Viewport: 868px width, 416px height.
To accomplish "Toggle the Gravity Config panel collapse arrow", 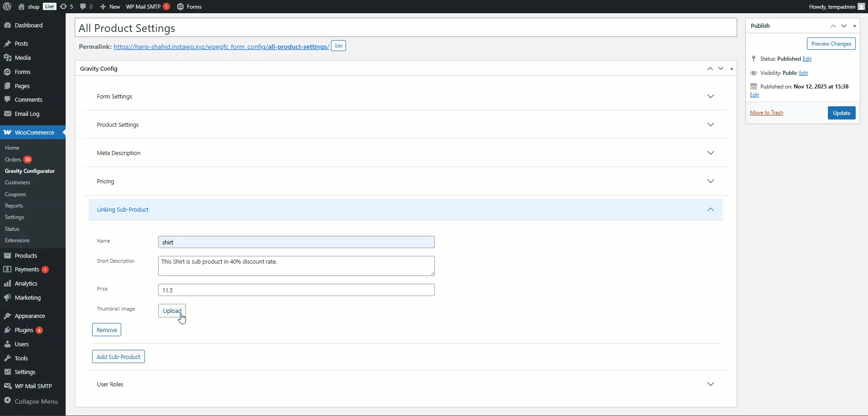I will pyautogui.click(x=731, y=68).
